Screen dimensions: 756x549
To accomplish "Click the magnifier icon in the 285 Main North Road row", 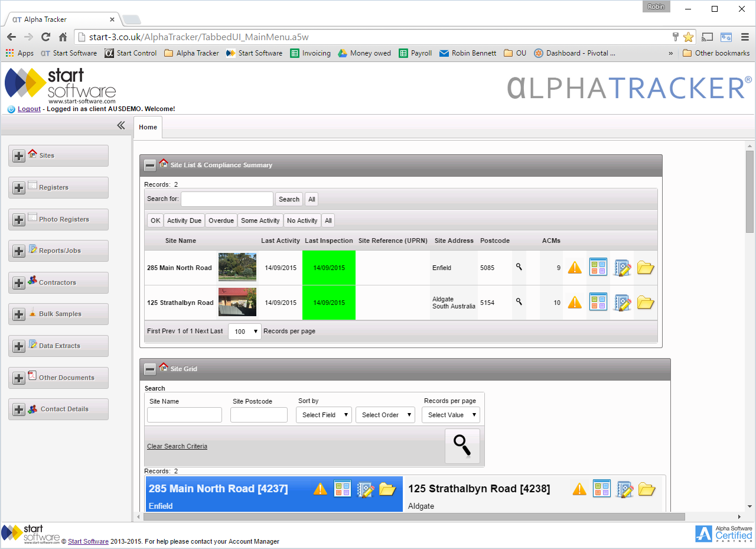I will pyautogui.click(x=519, y=267).
